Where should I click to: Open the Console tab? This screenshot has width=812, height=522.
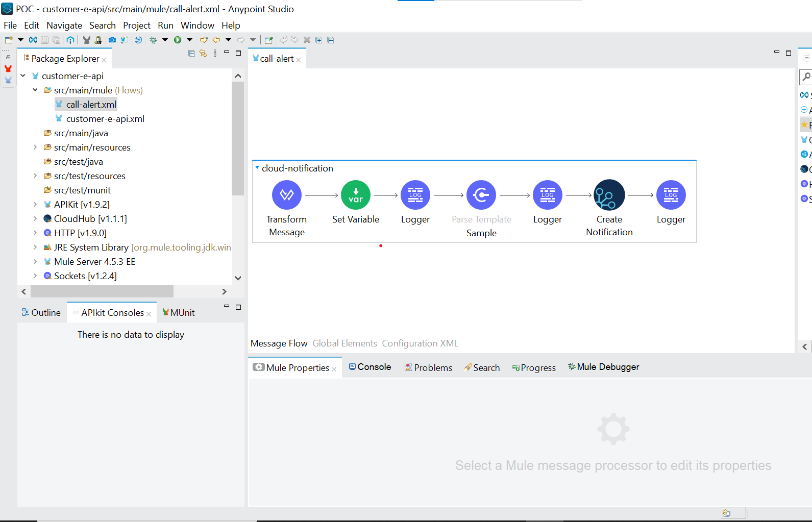coord(370,367)
